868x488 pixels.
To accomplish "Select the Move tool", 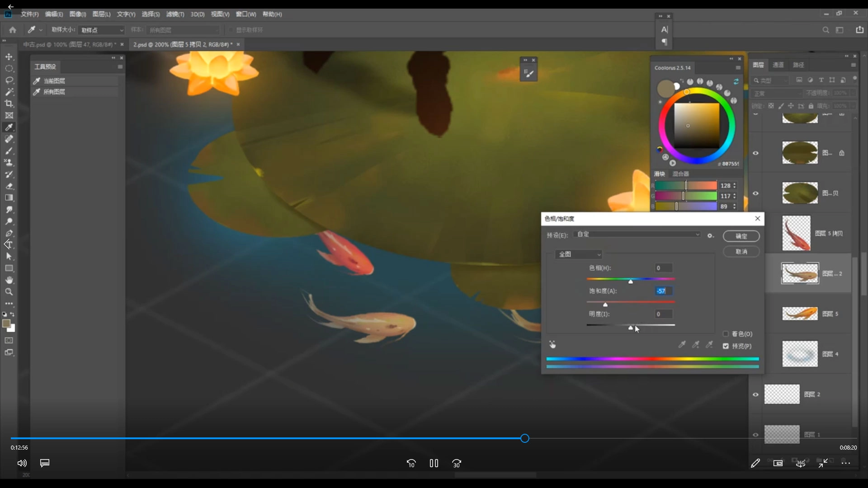I will (x=9, y=57).
